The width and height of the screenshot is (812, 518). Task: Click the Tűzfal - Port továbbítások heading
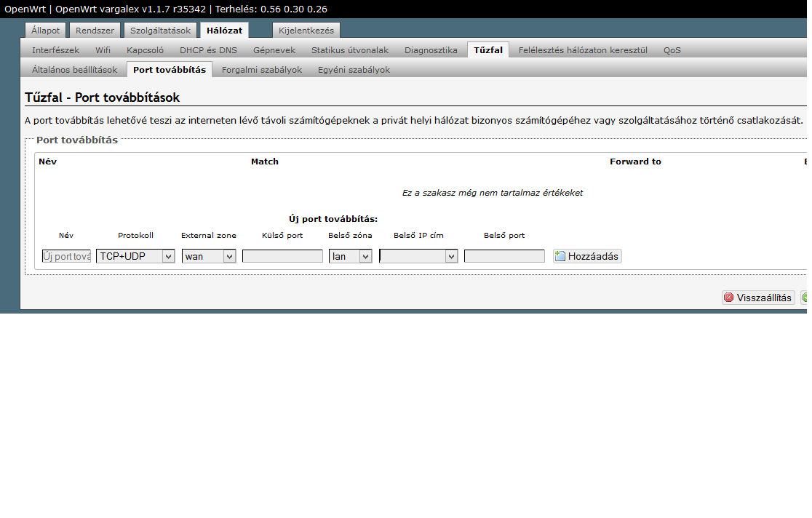tap(103, 97)
